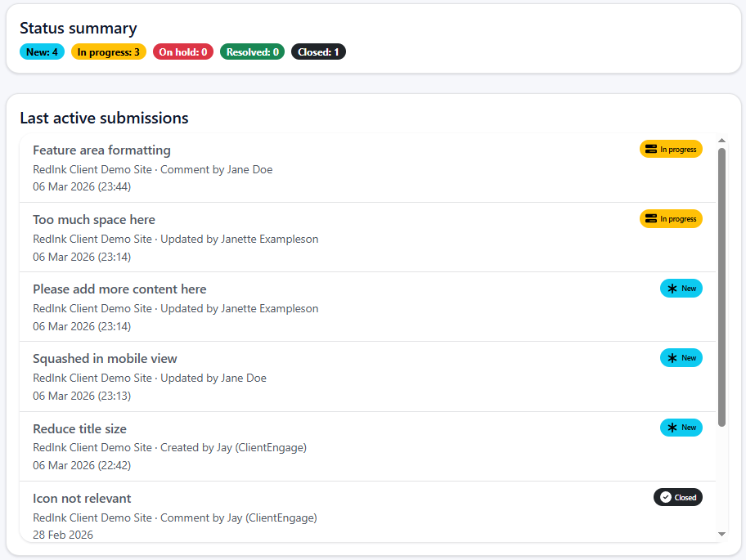Image resolution: width=746 pixels, height=560 pixels.
Task: Open the Reduce title size submission
Action: point(79,429)
